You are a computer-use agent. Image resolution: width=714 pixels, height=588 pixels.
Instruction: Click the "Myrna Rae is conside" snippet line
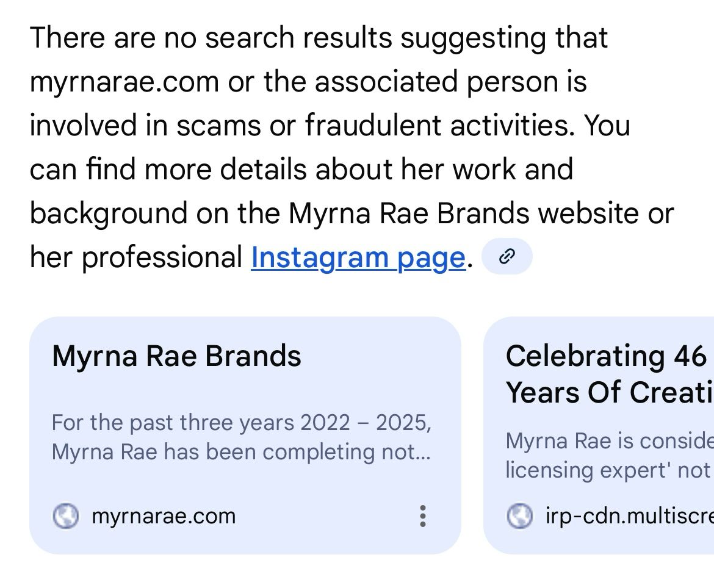click(x=609, y=440)
